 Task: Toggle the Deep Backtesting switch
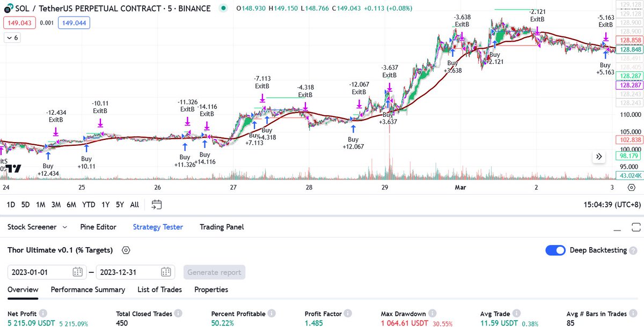click(555, 250)
